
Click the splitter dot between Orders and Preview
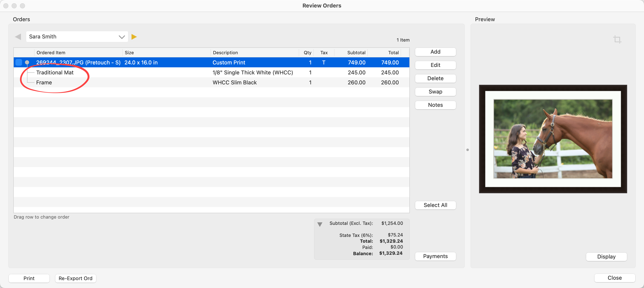[467, 150]
